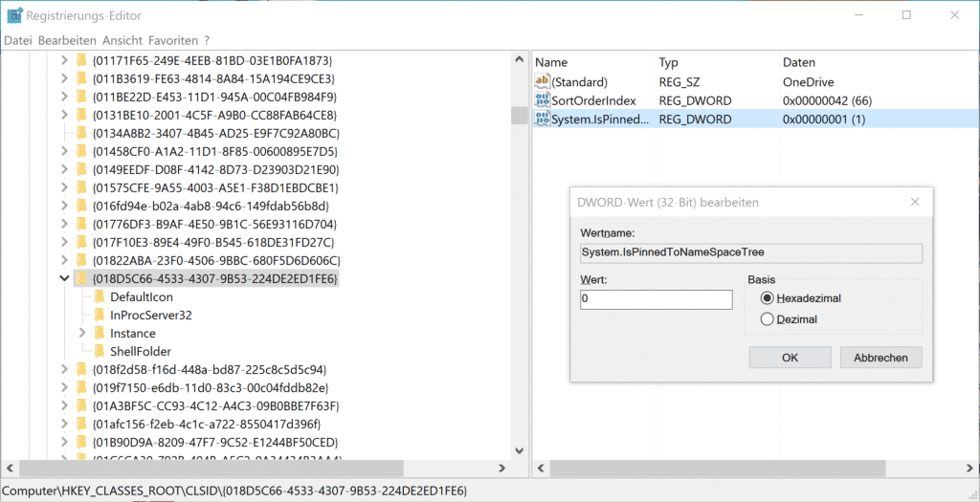Click the tree pane scroll-up arrow
This screenshot has height=502, width=980.
(519, 60)
